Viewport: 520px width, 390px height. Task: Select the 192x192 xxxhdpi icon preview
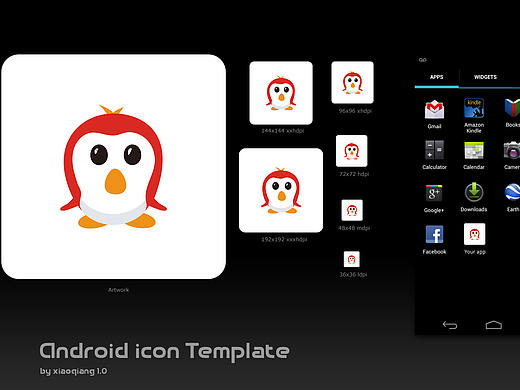click(x=281, y=190)
